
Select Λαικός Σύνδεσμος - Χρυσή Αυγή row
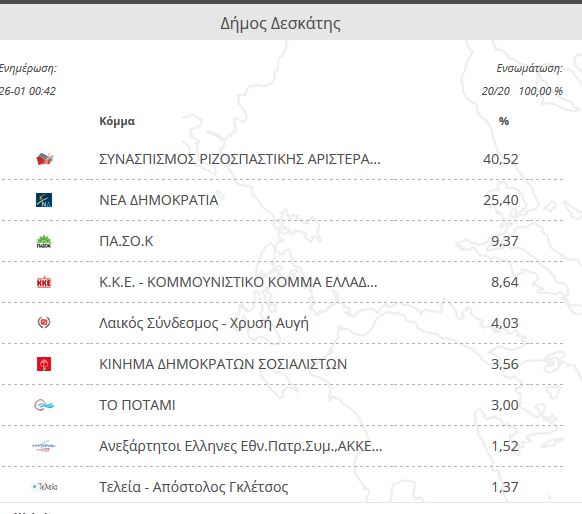click(282, 323)
